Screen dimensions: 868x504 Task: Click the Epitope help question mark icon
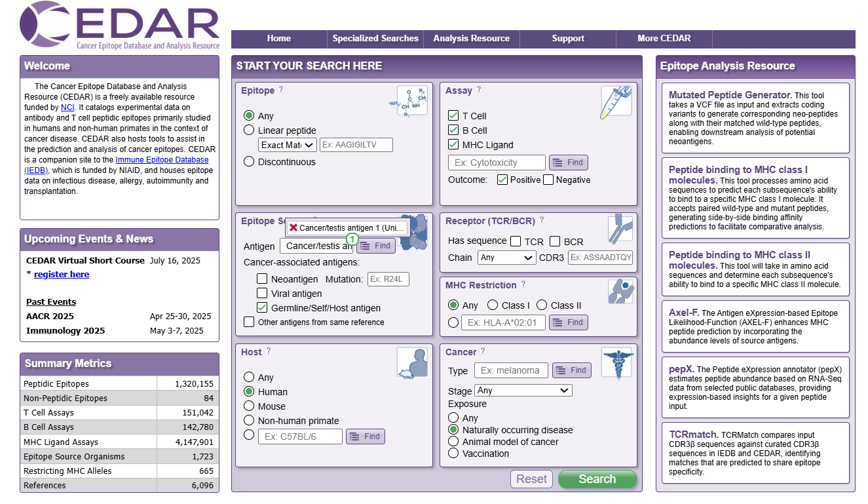click(281, 90)
